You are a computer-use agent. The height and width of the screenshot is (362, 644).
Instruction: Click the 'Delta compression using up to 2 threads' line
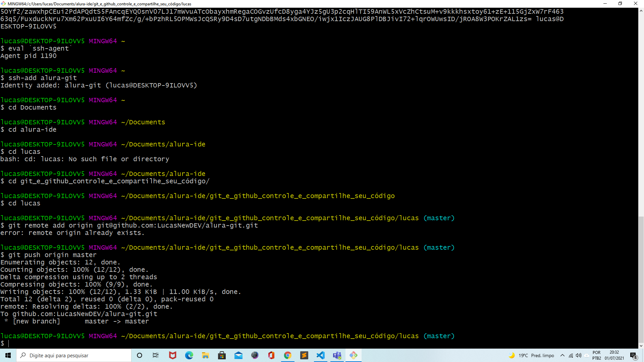coord(79,277)
